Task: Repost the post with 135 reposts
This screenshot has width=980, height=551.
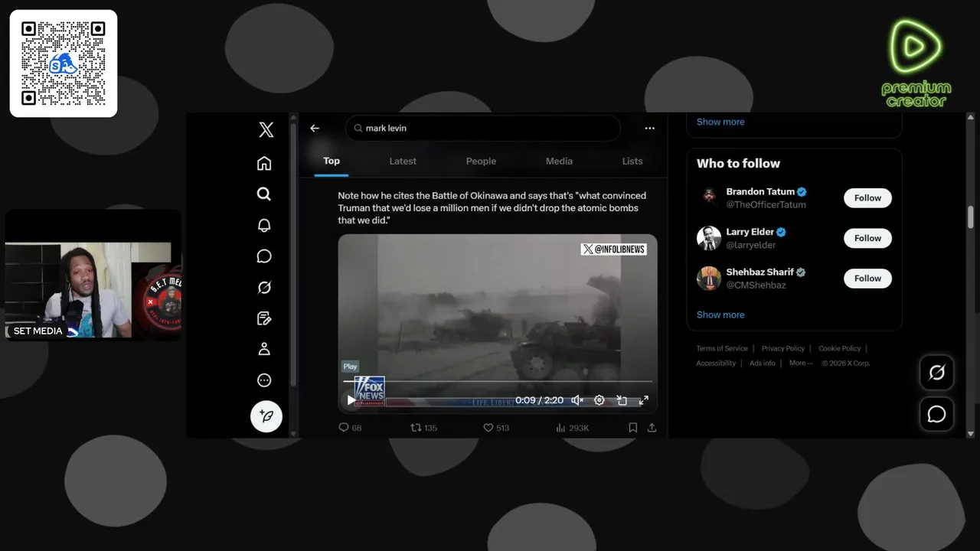Action: point(424,428)
